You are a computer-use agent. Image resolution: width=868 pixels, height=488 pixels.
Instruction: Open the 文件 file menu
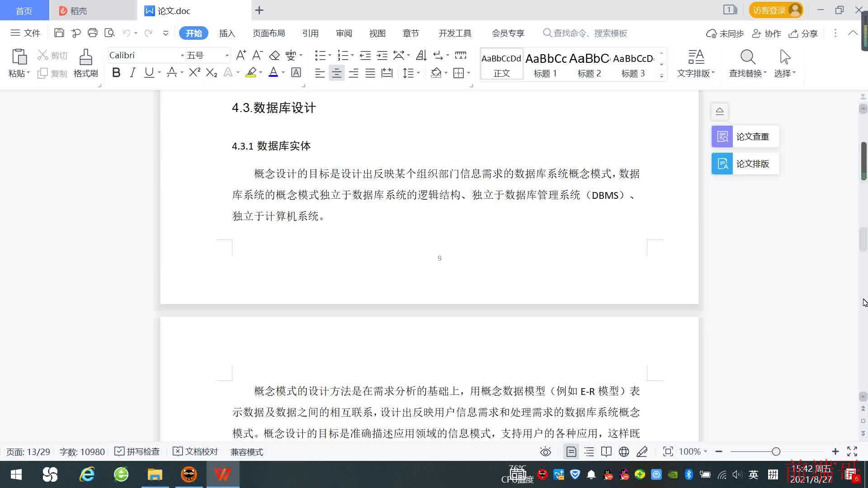pyautogui.click(x=26, y=33)
